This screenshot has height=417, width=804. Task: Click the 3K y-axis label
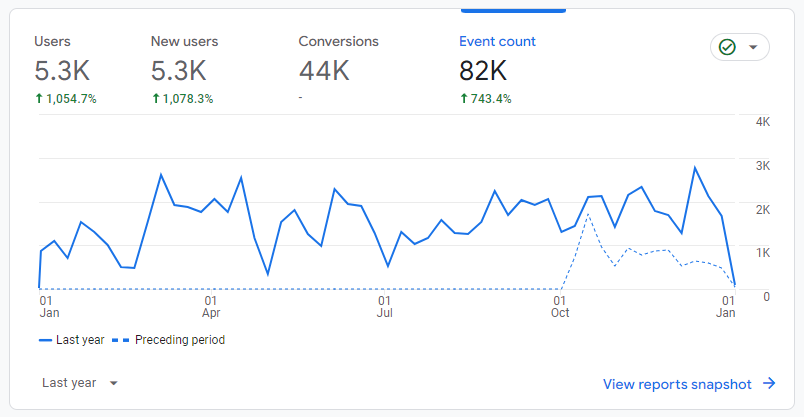(763, 166)
